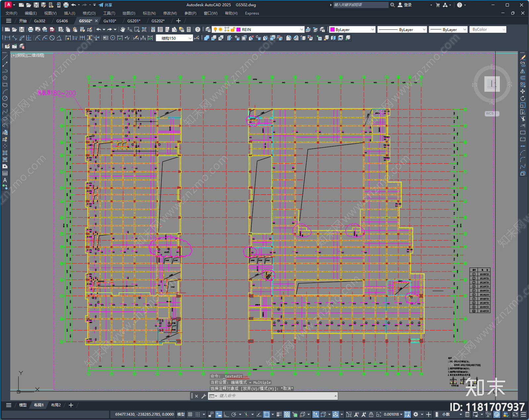Click the [-][俯视][二维线框] viewport label

(x=28, y=55)
